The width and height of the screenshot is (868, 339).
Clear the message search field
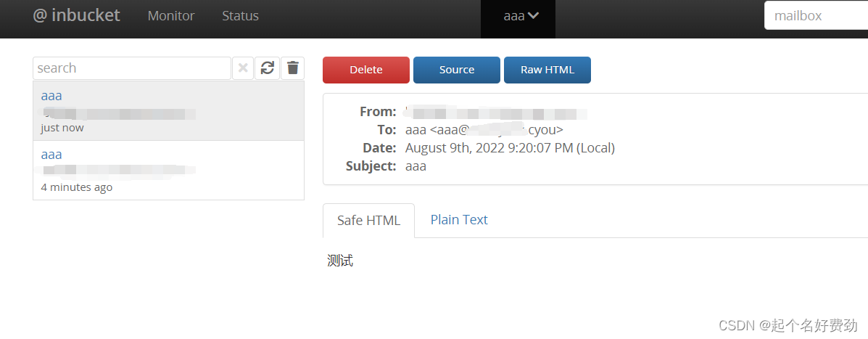pyautogui.click(x=243, y=68)
